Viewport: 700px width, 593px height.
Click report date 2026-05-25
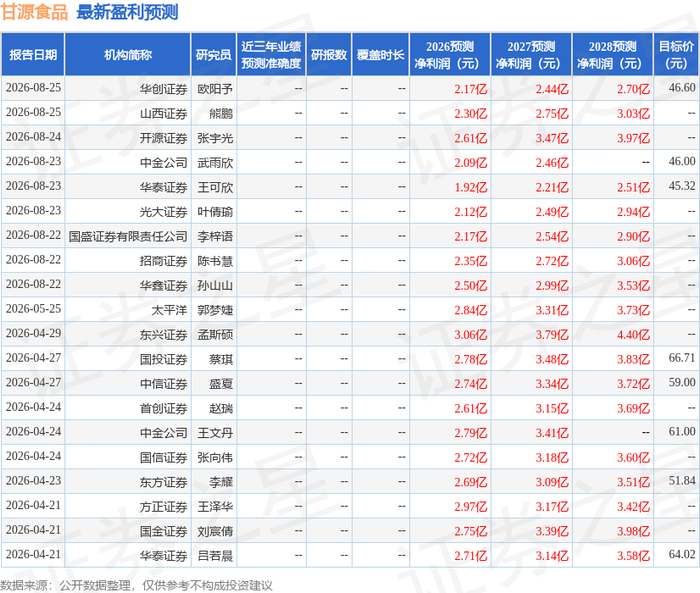pos(33,309)
